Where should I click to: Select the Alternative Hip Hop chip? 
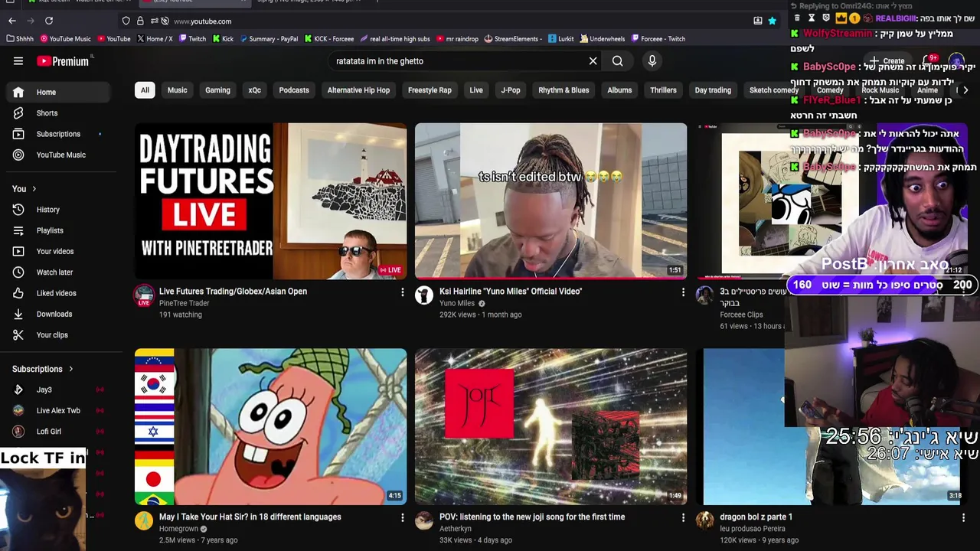pyautogui.click(x=358, y=90)
